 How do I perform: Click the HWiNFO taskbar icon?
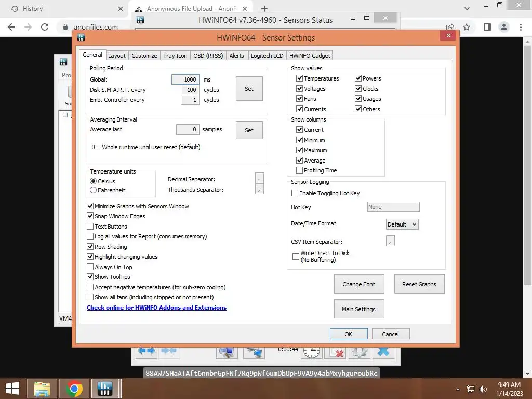coord(105,389)
